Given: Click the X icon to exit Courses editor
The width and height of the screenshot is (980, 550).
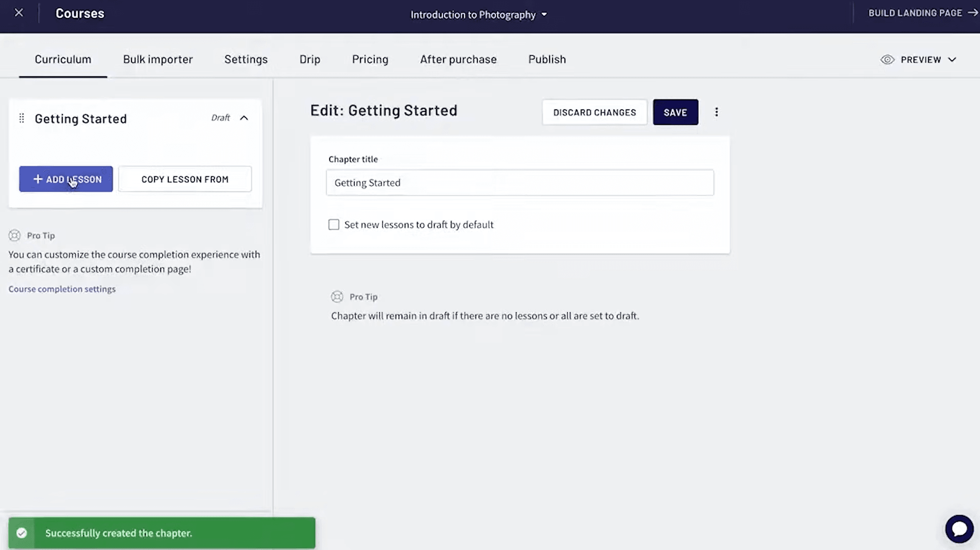Looking at the screenshot, I should tap(18, 12).
